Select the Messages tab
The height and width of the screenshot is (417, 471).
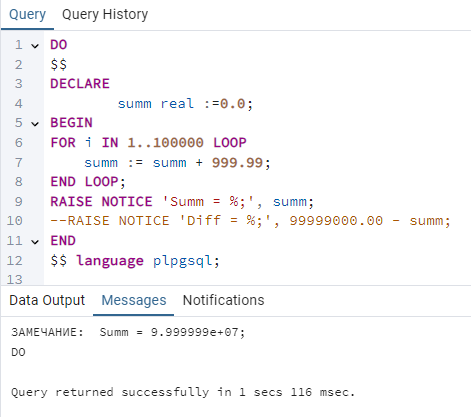pyautogui.click(x=134, y=300)
